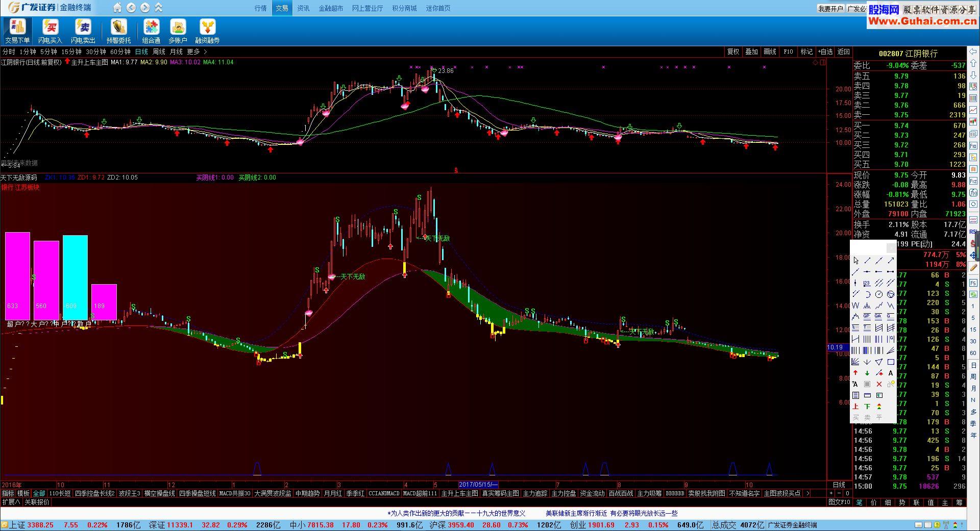Zoom out chart with minus button

pyautogui.click(x=839, y=493)
